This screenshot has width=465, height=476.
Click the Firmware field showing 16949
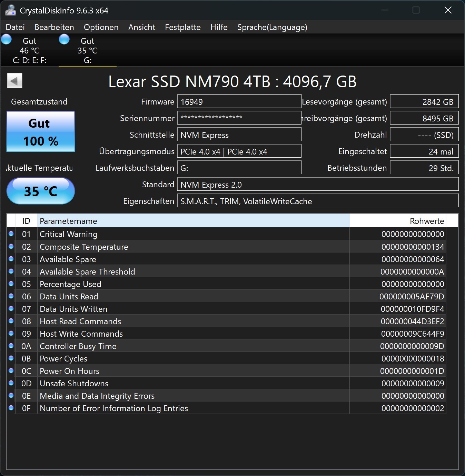pos(239,101)
